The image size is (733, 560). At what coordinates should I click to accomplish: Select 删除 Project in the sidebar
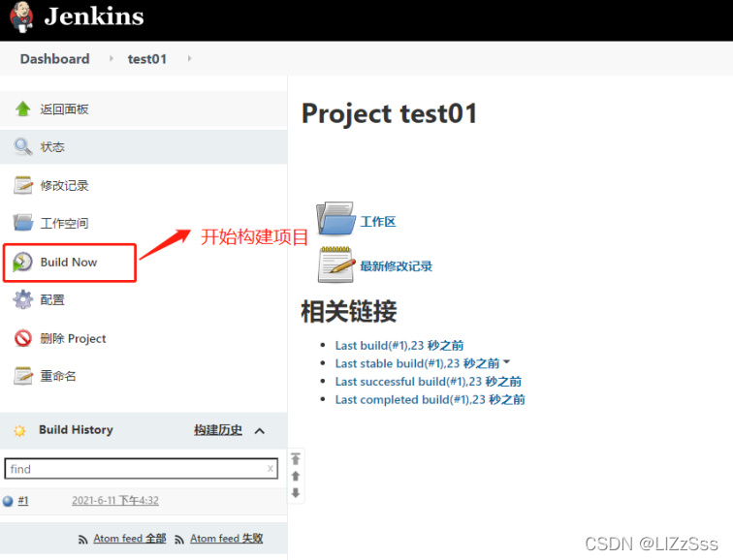[x=73, y=338]
